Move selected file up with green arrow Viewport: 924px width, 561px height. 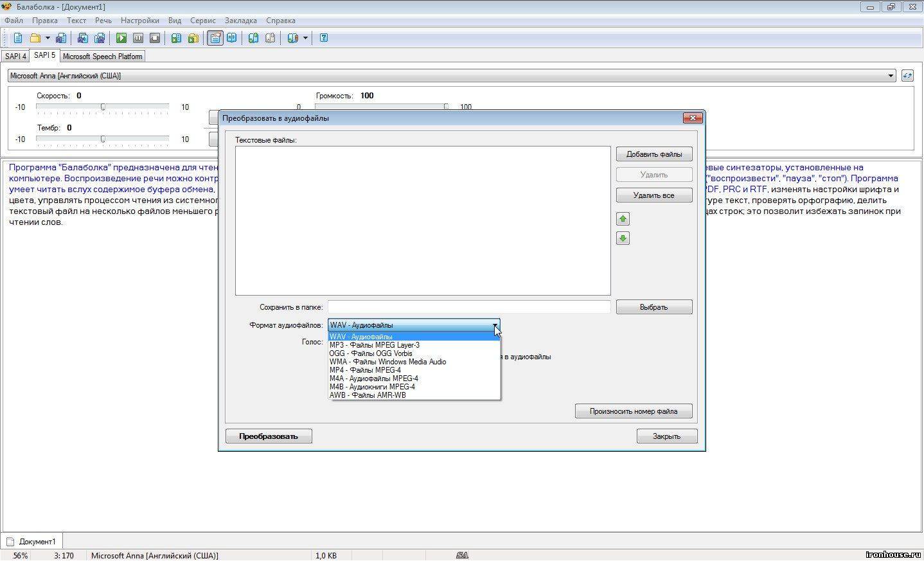coord(623,218)
